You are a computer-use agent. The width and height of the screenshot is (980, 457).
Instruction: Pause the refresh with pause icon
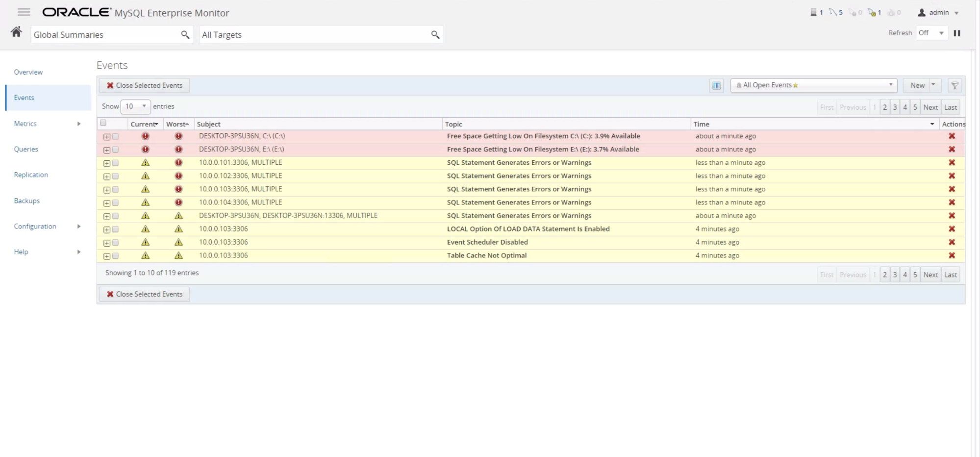point(956,33)
